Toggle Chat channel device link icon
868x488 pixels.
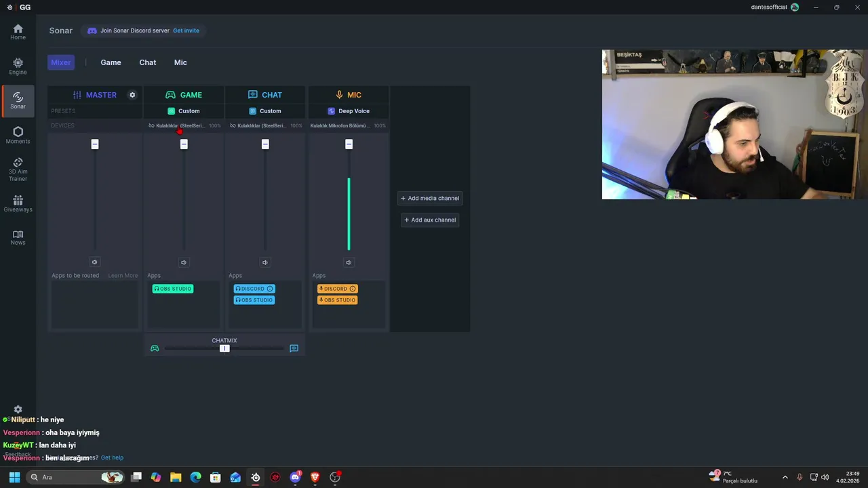point(233,125)
